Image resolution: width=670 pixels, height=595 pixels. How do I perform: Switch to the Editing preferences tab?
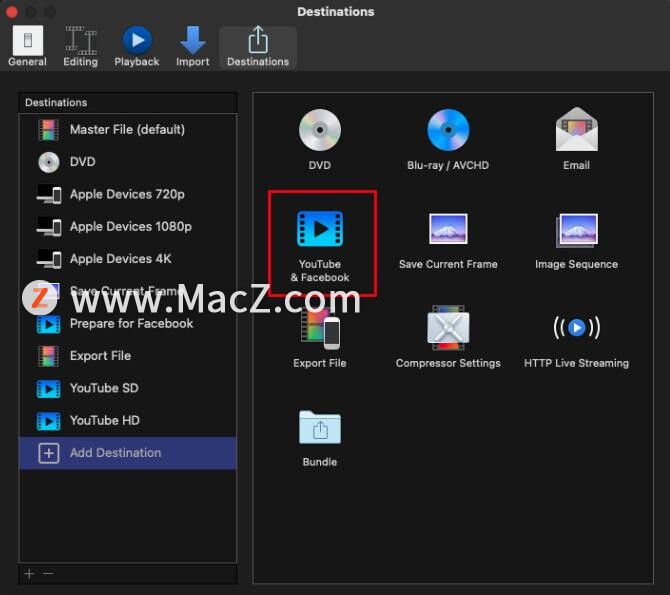tap(80, 46)
